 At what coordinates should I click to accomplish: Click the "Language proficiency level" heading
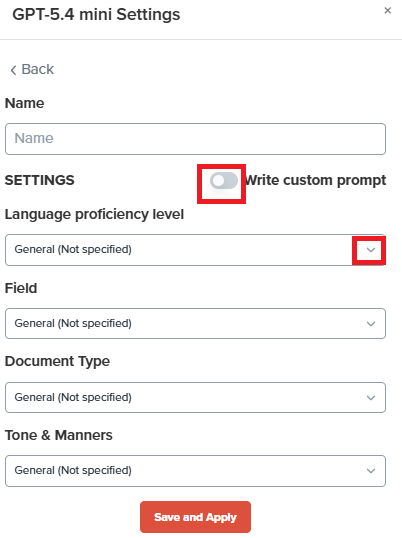tap(94, 214)
